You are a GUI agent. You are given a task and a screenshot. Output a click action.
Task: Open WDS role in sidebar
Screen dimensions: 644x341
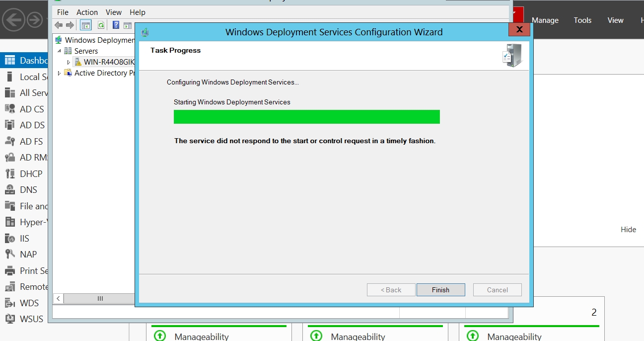coord(24,303)
